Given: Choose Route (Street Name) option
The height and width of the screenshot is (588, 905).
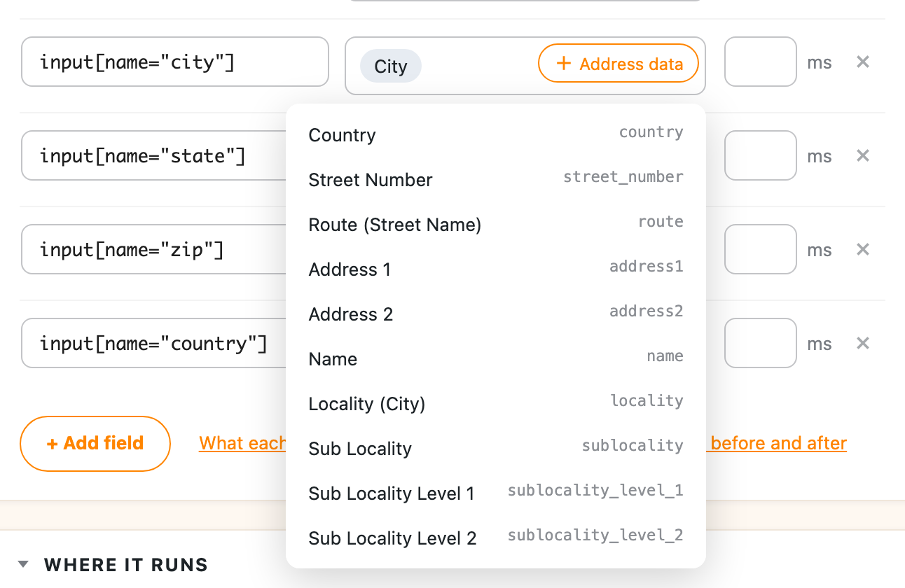Looking at the screenshot, I should pos(496,224).
